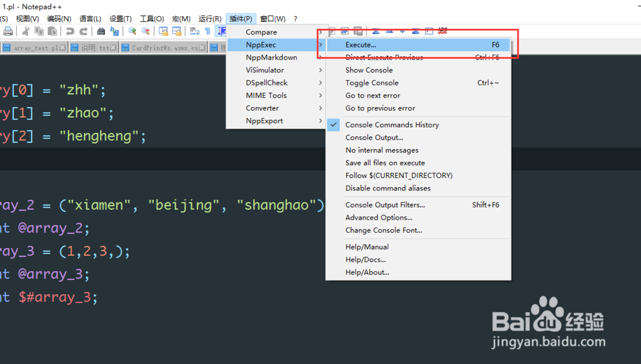The height and width of the screenshot is (364, 641).
Task: Click the Print toolbar icon
Action: [8, 31]
